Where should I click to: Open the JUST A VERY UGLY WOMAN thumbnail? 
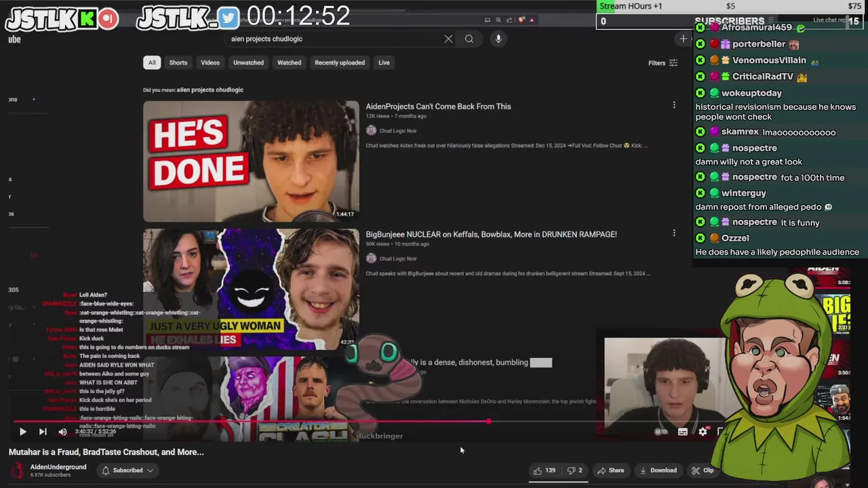pyautogui.click(x=251, y=289)
